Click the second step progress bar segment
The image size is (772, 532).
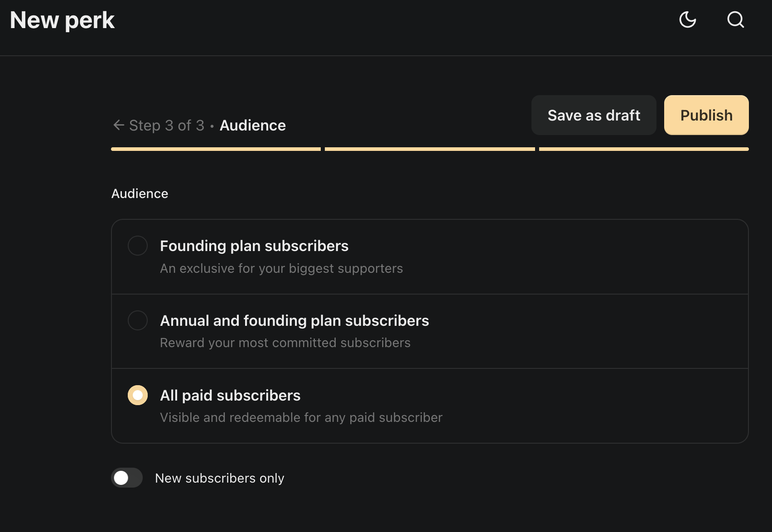430,149
